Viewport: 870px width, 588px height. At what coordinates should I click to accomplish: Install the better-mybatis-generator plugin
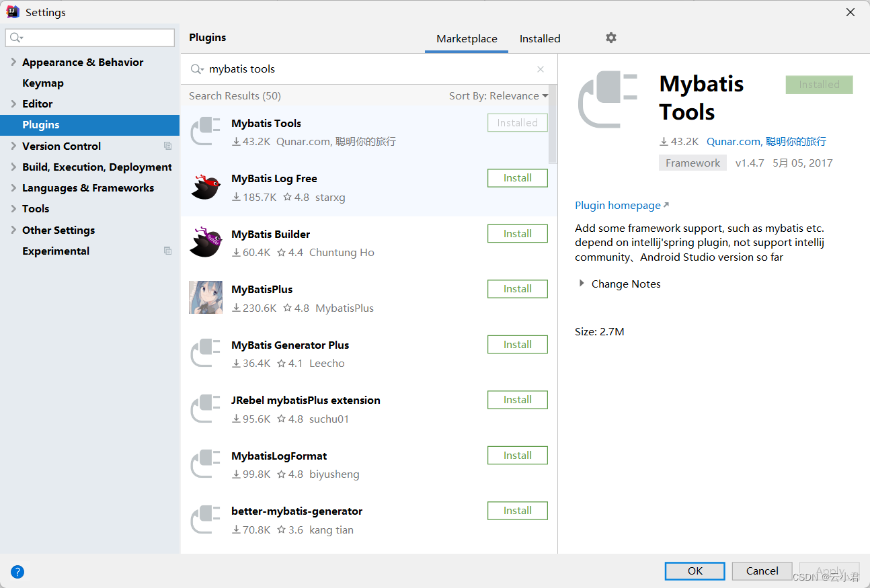(518, 511)
